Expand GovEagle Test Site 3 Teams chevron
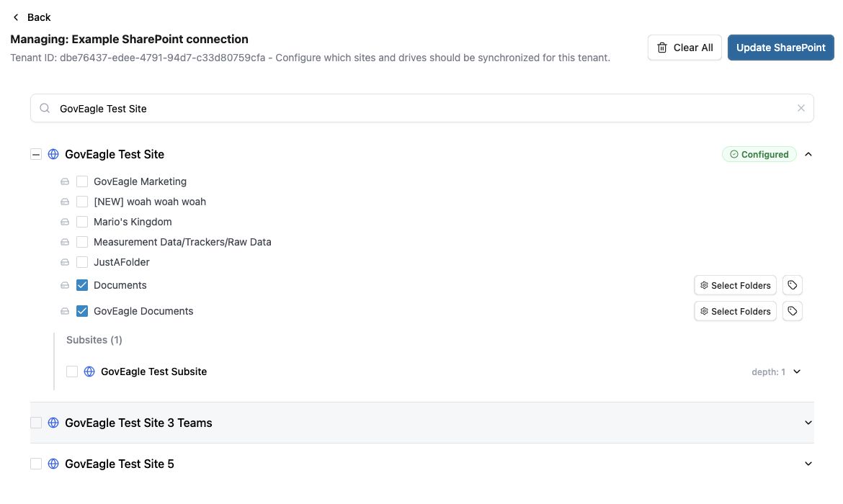Image resolution: width=843 pixels, height=504 pixels. (808, 423)
